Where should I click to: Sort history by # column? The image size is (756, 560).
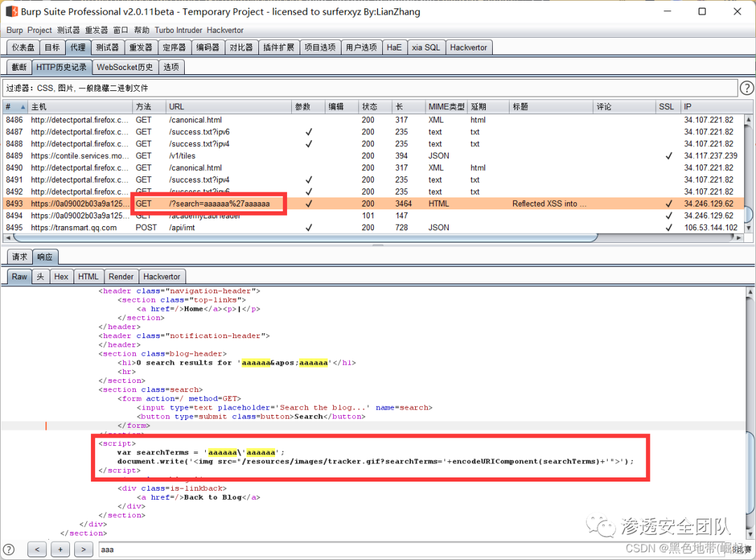(15, 106)
